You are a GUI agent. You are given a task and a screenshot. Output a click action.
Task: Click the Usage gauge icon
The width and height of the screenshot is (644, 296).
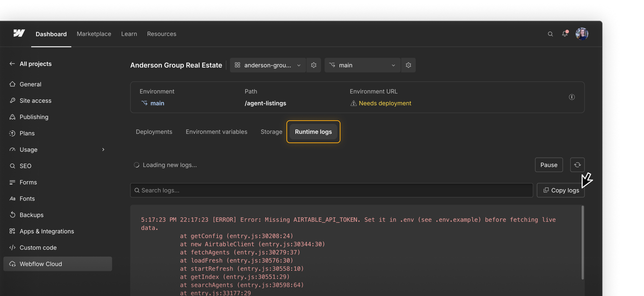[12, 150]
